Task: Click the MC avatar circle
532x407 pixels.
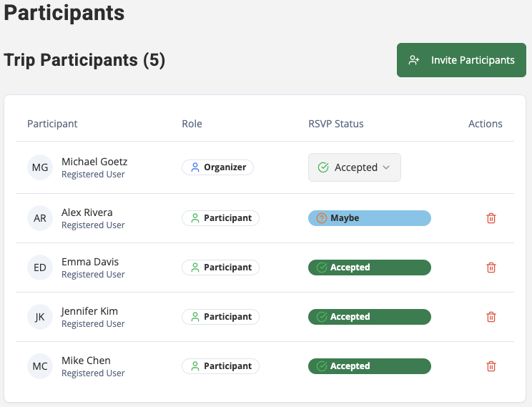Action: pyautogui.click(x=40, y=366)
